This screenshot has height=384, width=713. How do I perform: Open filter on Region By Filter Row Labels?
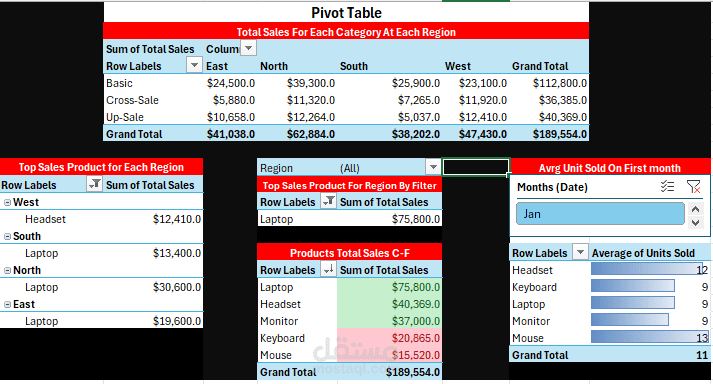coord(328,201)
